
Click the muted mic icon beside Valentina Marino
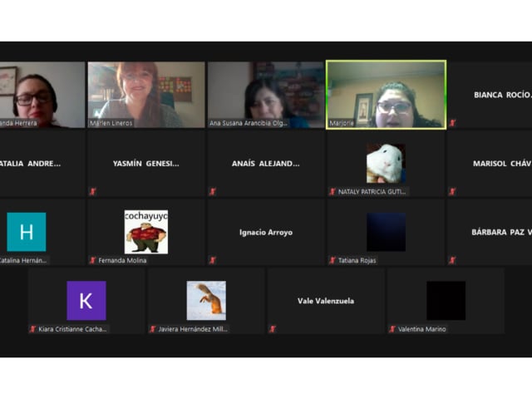point(392,329)
